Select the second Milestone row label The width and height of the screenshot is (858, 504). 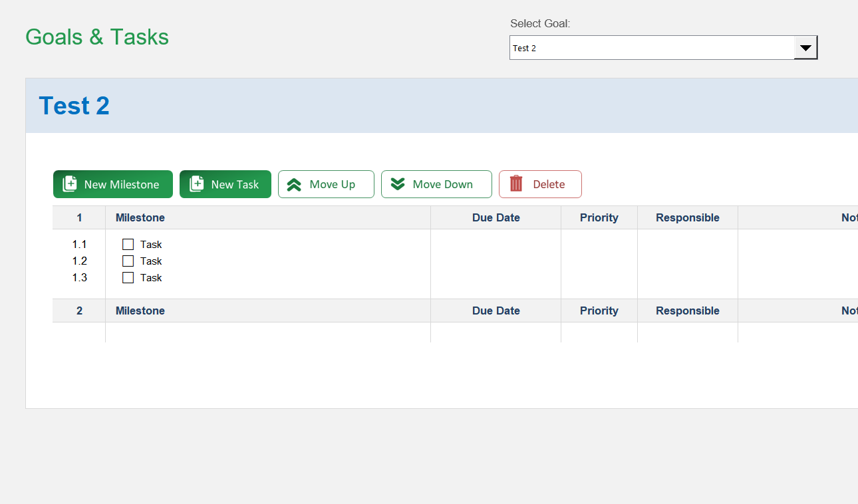coord(140,311)
